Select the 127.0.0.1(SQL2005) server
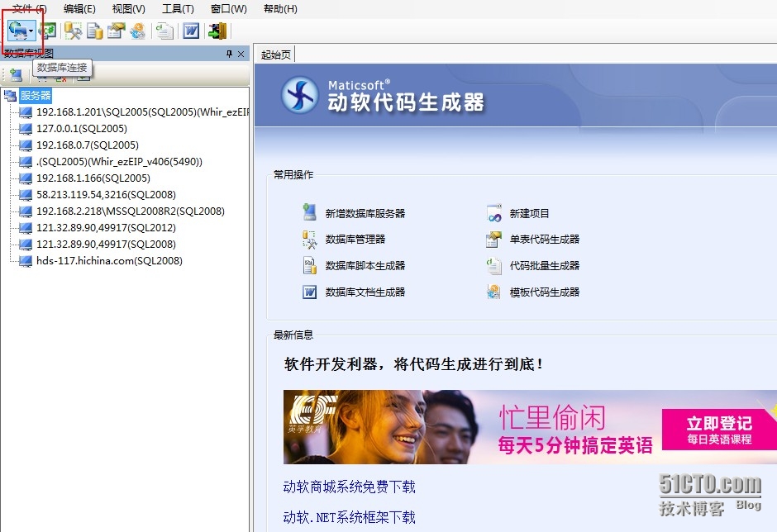Viewport: 777px width, 532px height. pyautogui.click(x=82, y=128)
